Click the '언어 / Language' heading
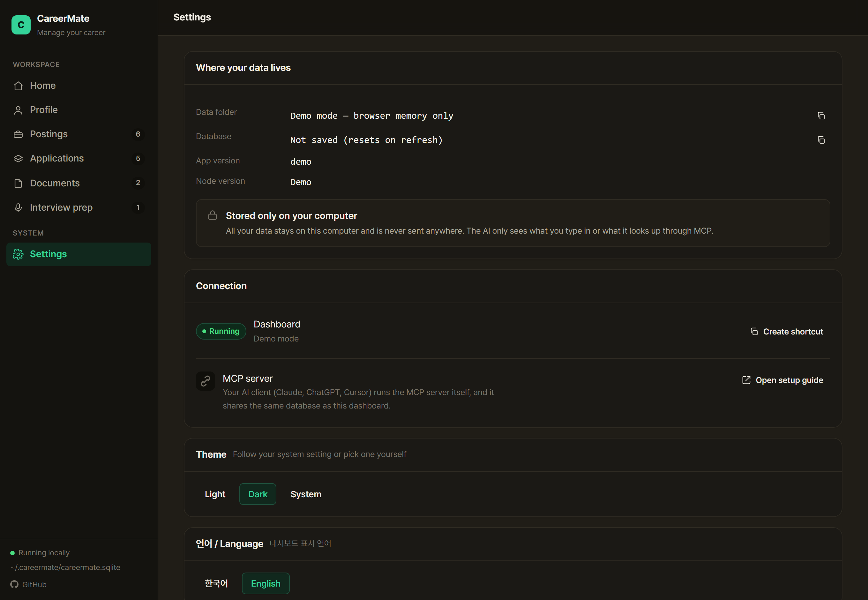Screen dimensions: 868x600 [x=229, y=544]
